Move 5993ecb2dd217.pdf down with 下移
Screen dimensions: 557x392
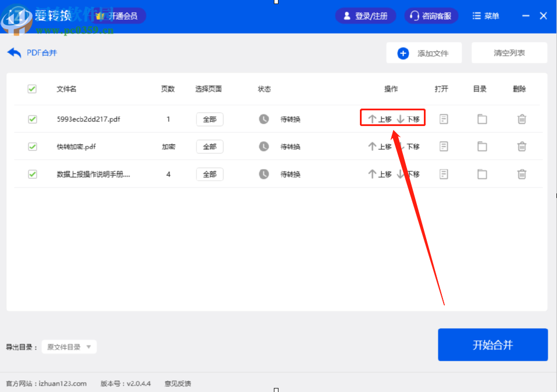[x=408, y=119]
